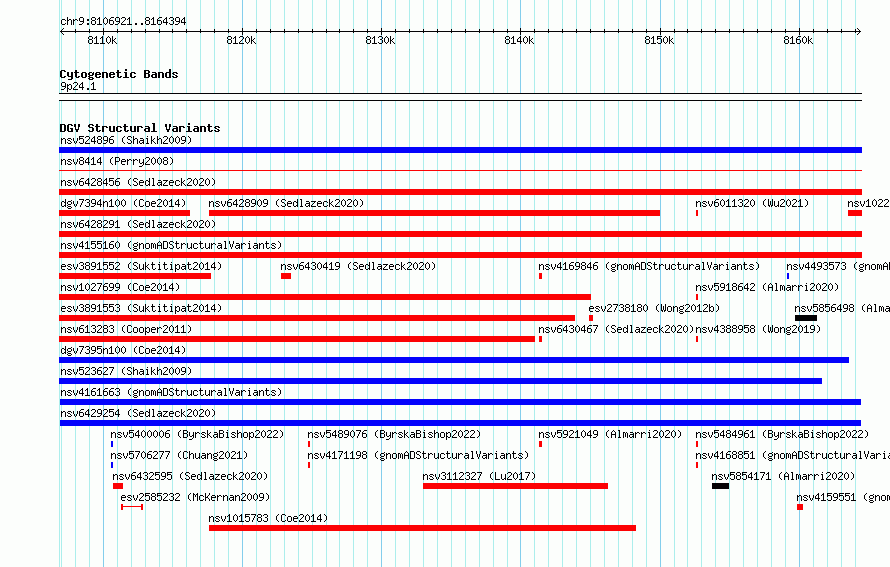
Task: Open the nsv4159551 variant label
Action: [843, 497]
